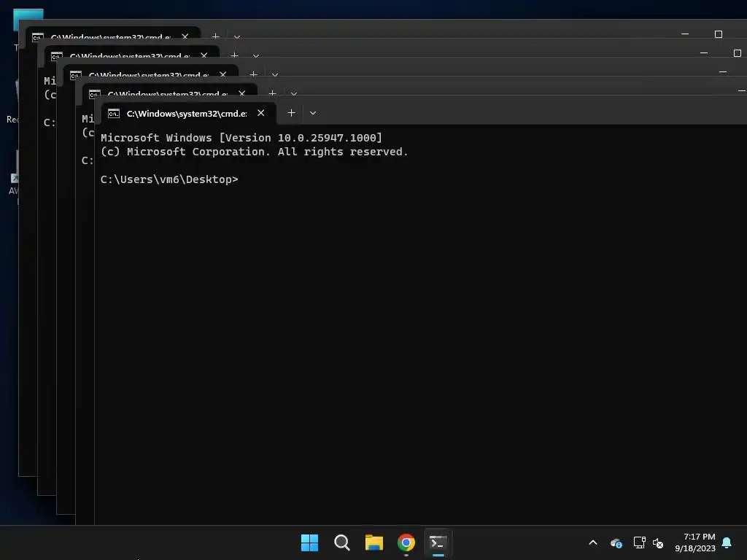Open a new tab in the front terminal window

click(x=292, y=113)
